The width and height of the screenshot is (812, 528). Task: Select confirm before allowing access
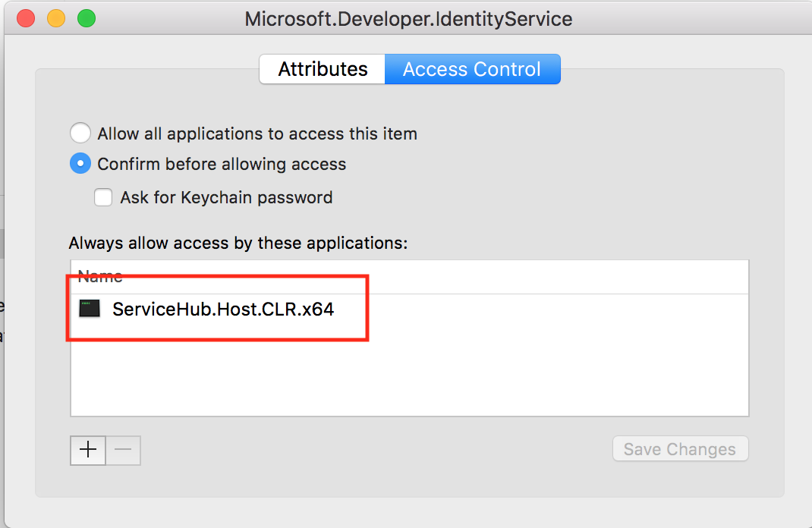80,164
